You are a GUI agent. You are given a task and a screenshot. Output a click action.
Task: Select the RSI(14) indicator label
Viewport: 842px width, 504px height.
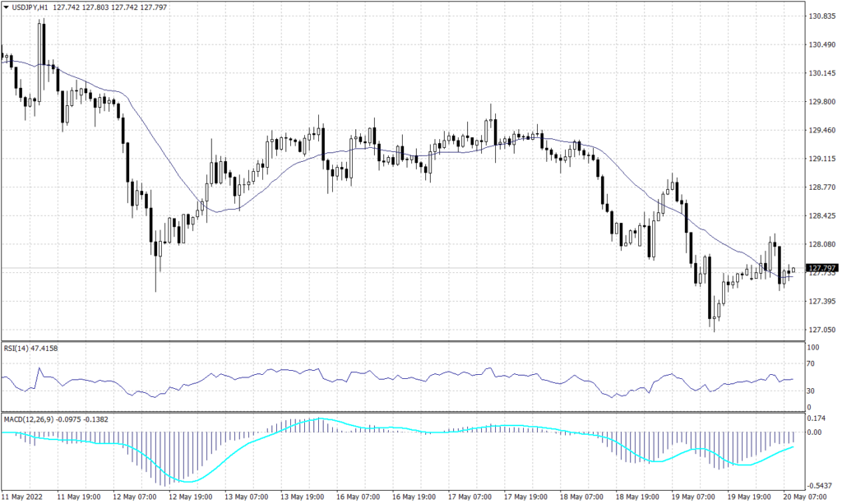coord(30,349)
